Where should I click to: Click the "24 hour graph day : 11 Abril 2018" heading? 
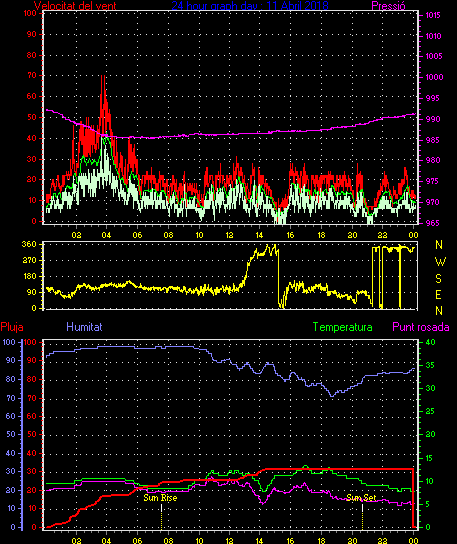point(250,5)
